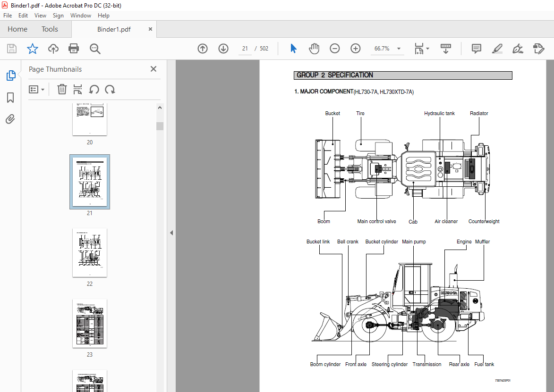
Task: Open the View menu
Action: coord(40,16)
